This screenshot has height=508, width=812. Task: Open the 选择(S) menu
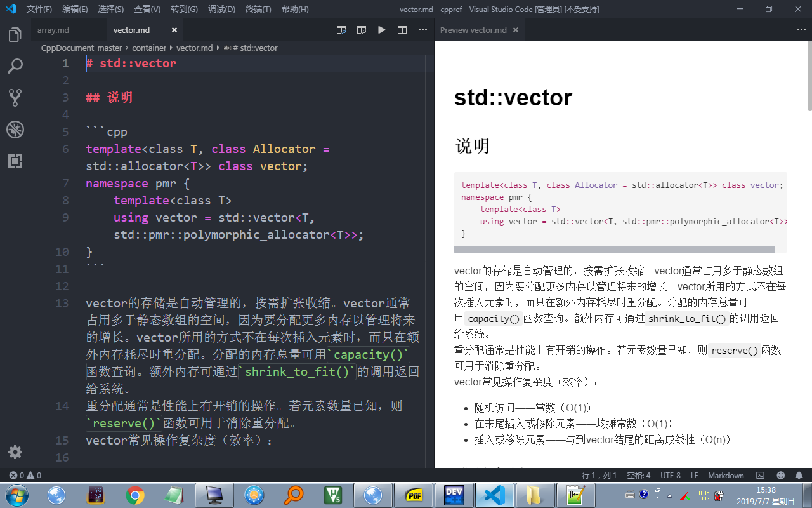(x=111, y=9)
